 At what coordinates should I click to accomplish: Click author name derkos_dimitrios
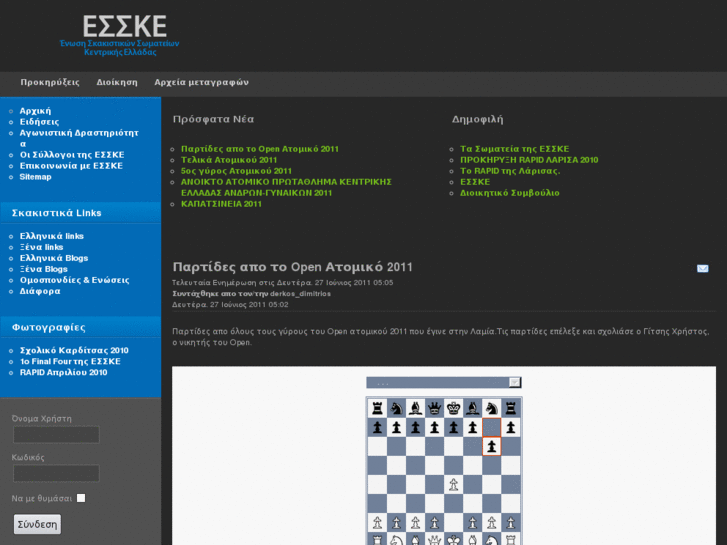pyautogui.click(x=300, y=294)
